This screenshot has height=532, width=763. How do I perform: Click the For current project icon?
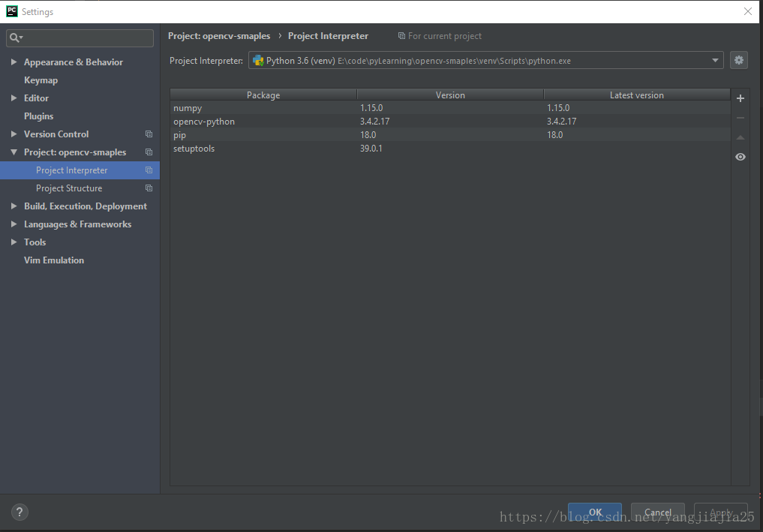click(x=403, y=35)
